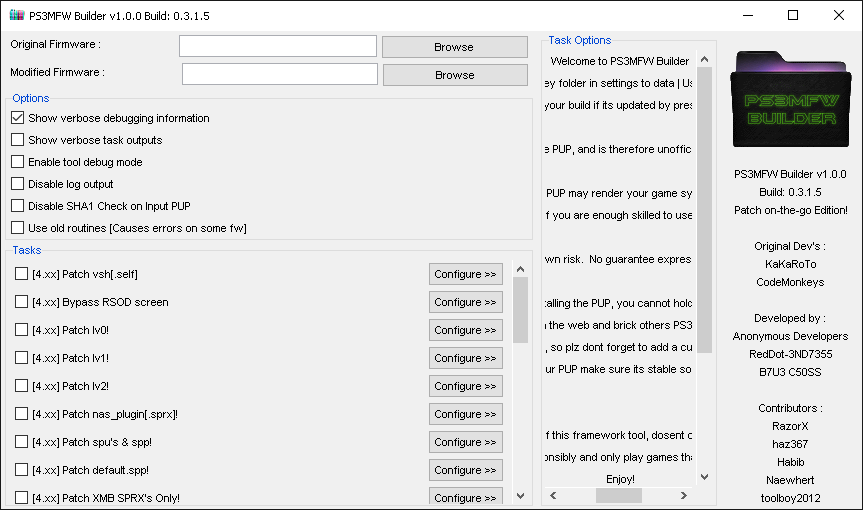The width and height of the screenshot is (863, 510).
Task: Click Task Options scroll down arrow
Action: coord(704,477)
